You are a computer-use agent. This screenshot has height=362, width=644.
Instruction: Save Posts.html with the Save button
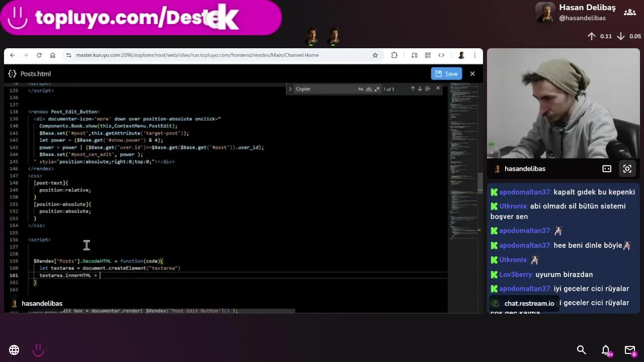pyautogui.click(x=446, y=74)
